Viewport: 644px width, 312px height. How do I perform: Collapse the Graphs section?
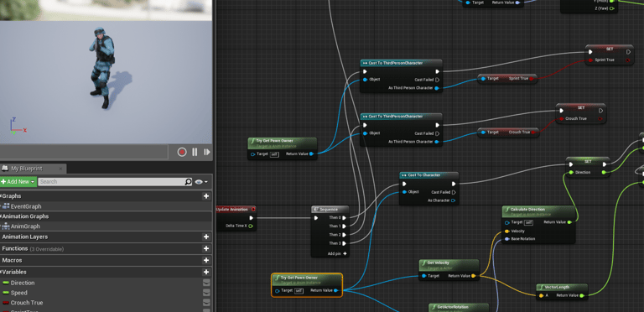point(1,196)
